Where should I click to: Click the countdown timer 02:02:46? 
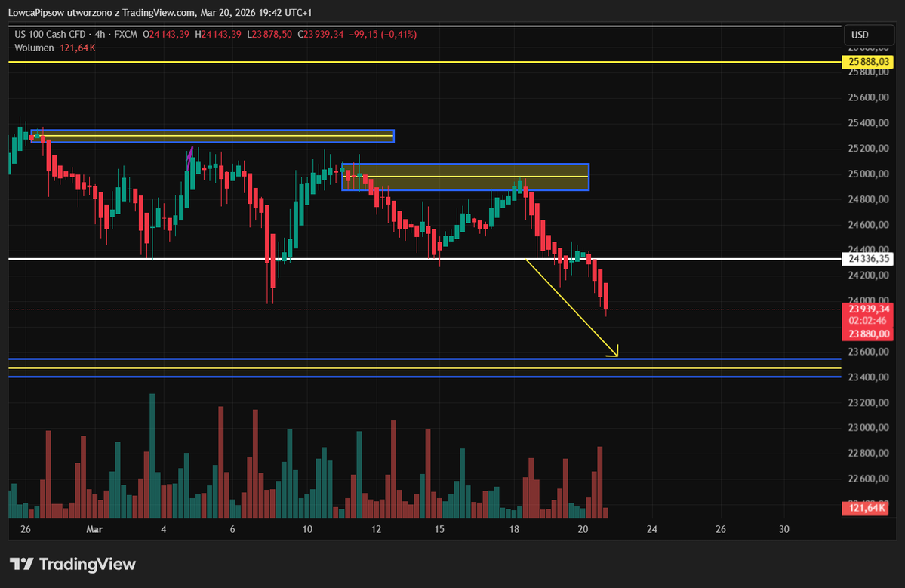[x=868, y=321]
